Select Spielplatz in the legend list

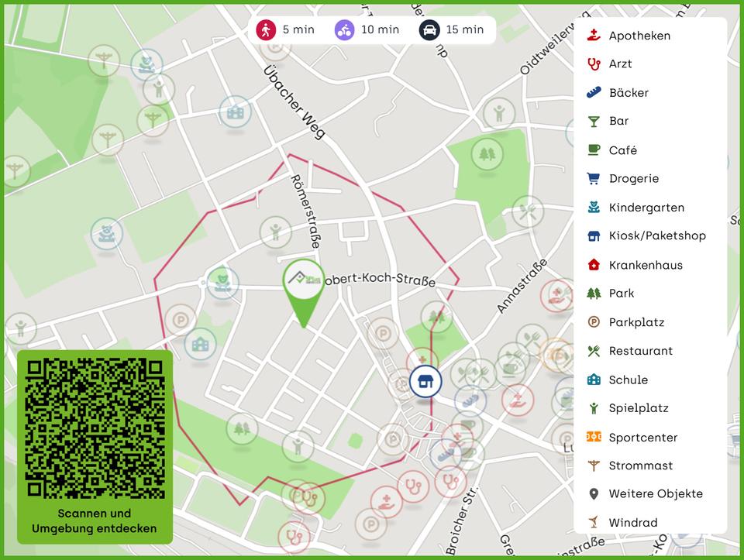638,408
